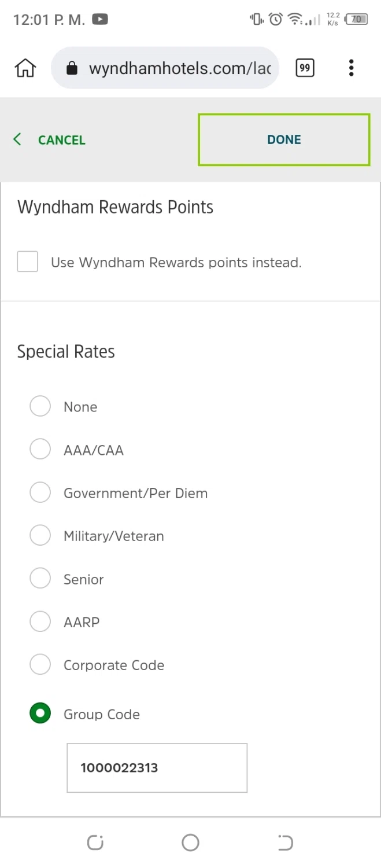Image resolution: width=381 pixels, height=868 pixels.
Task: Select the AAA/CAA rate option
Action: tap(40, 450)
